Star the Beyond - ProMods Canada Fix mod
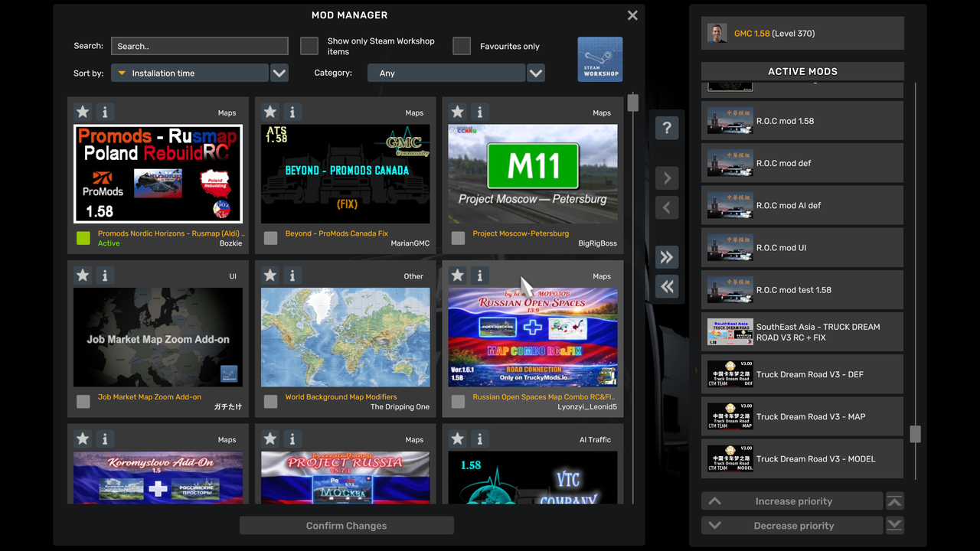980x551 pixels. click(x=270, y=112)
